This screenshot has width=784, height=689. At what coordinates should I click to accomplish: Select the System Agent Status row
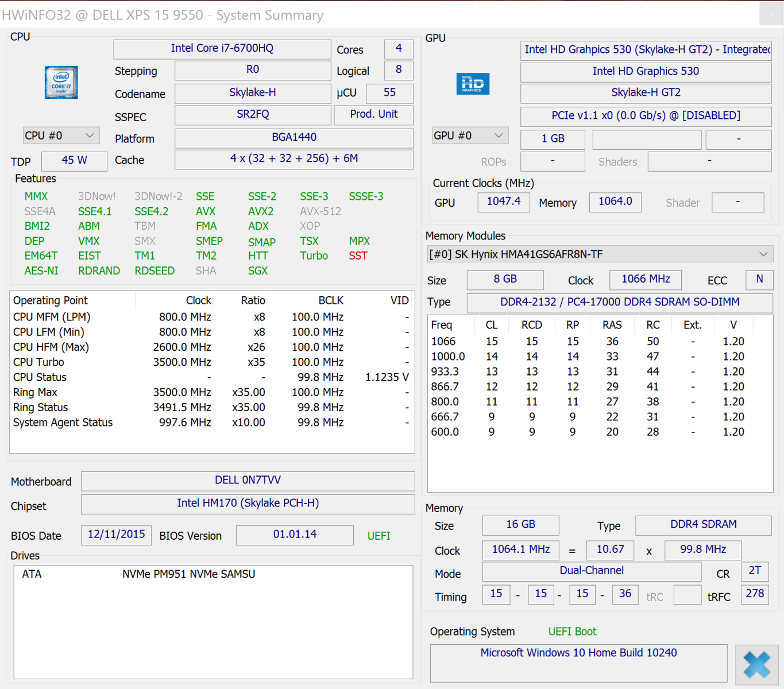pos(211,423)
